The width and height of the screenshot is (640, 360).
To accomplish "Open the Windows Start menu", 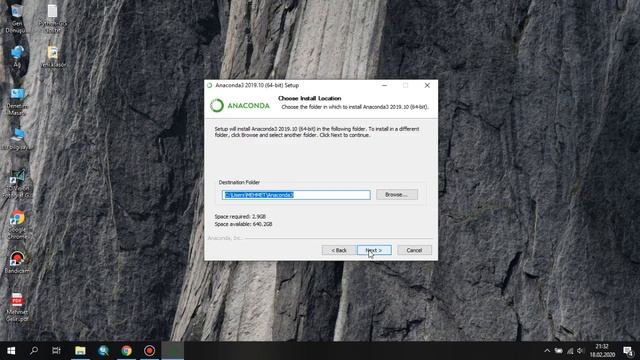I will click(x=11, y=351).
